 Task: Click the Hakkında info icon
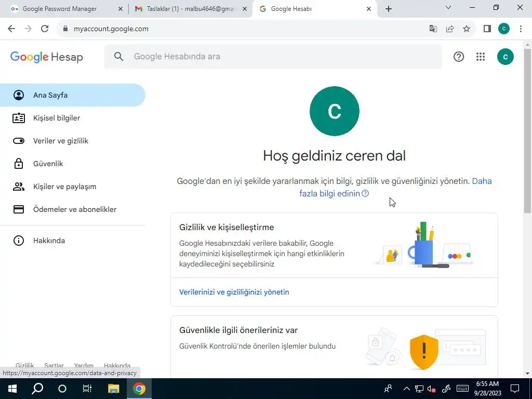[x=19, y=241]
